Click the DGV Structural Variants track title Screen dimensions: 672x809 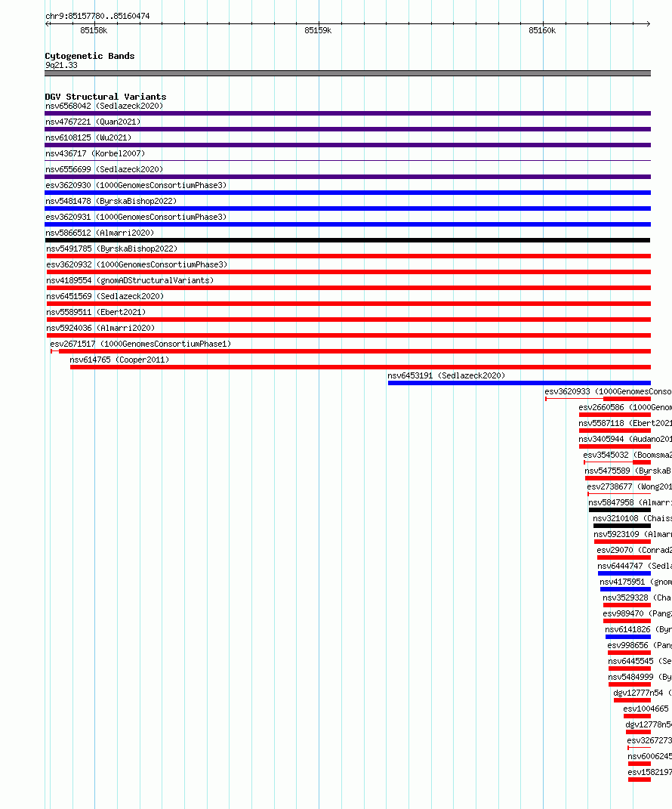click(x=106, y=97)
